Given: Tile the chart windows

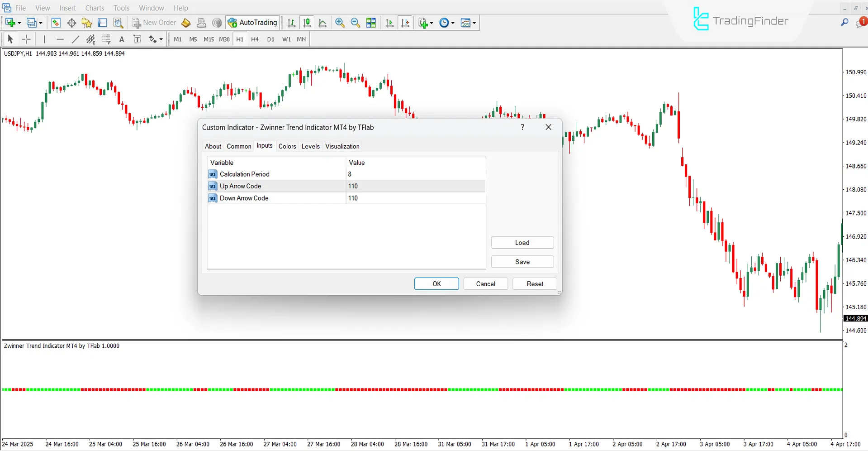Looking at the screenshot, I should 371,23.
